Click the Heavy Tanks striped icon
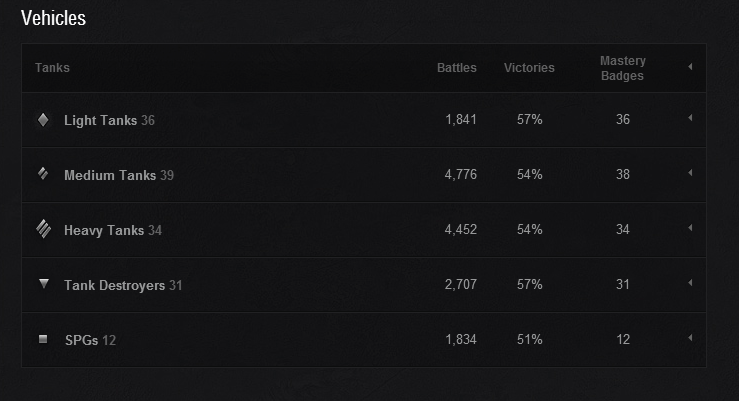Image resolution: width=739 pixels, height=401 pixels. point(43,229)
